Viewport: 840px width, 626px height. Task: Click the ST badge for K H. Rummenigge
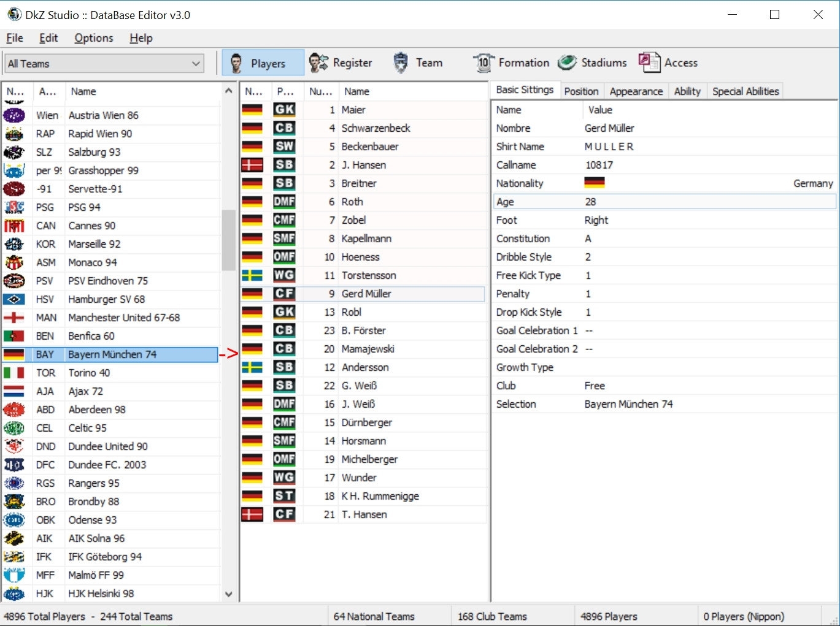point(284,495)
